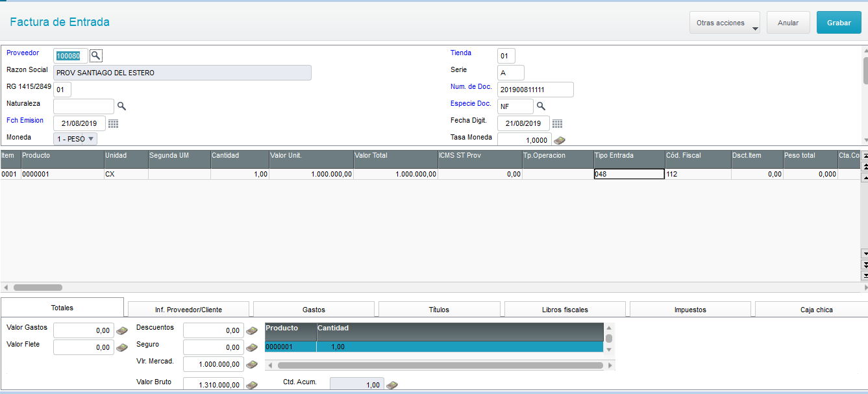Click the Serie field
The image size is (868, 394).
pyautogui.click(x=511, y=73)
